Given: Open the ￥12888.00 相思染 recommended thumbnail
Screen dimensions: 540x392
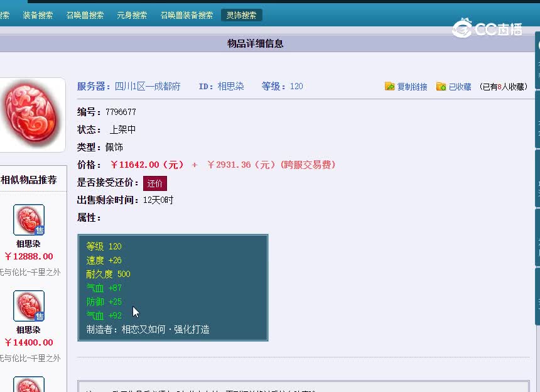Looking at the screenshot, I should tap(29, 220).
